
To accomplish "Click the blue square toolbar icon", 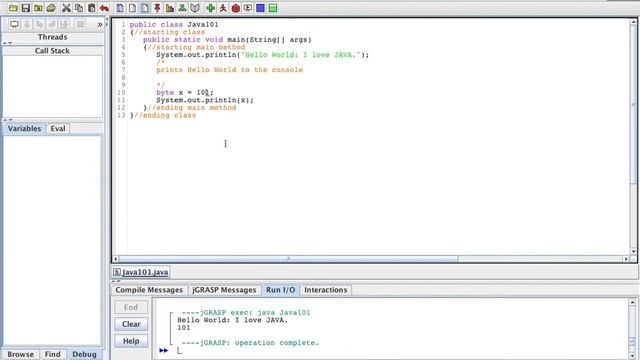I will (x=260, y=8).
